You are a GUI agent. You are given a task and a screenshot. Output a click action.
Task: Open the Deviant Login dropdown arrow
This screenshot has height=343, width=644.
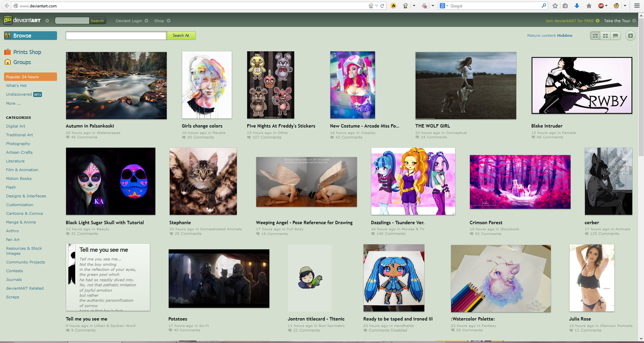pos(146,21)
